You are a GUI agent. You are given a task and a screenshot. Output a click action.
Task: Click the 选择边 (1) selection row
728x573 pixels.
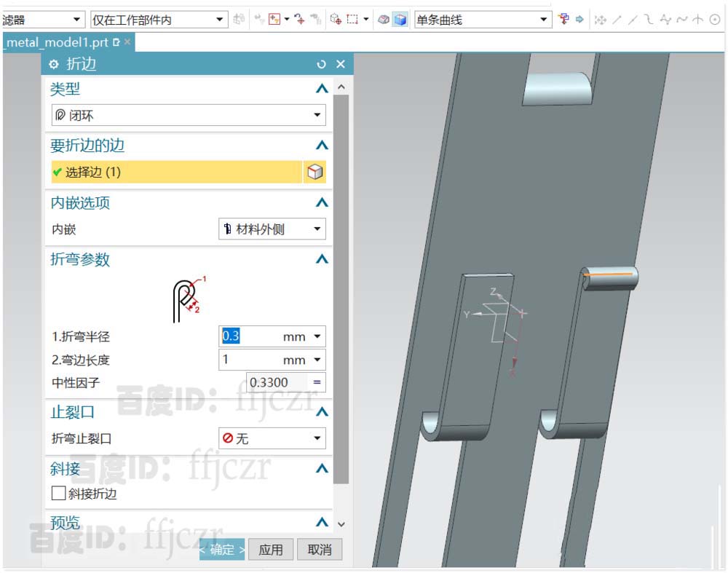point(177,172)
